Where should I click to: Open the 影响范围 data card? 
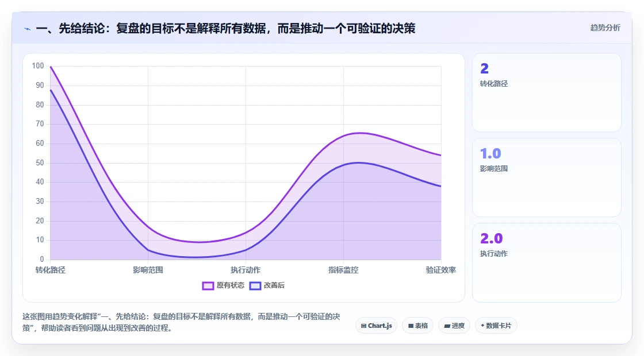(547, 177)
